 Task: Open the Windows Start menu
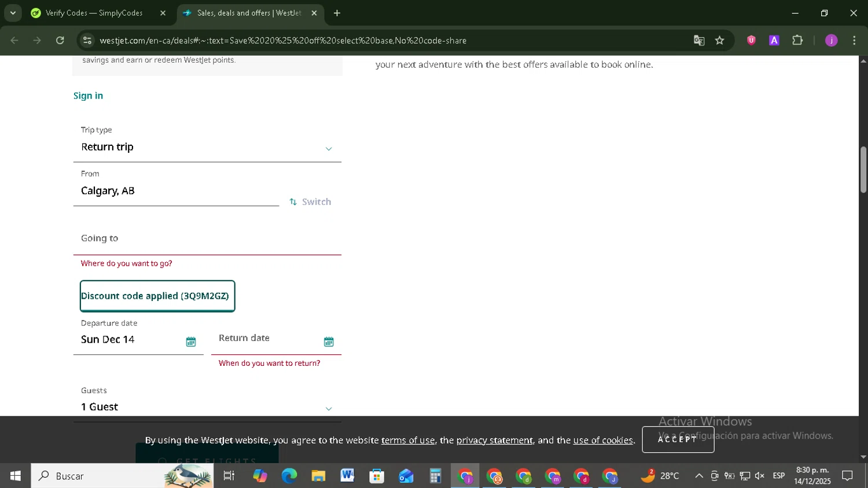(15, 476)
